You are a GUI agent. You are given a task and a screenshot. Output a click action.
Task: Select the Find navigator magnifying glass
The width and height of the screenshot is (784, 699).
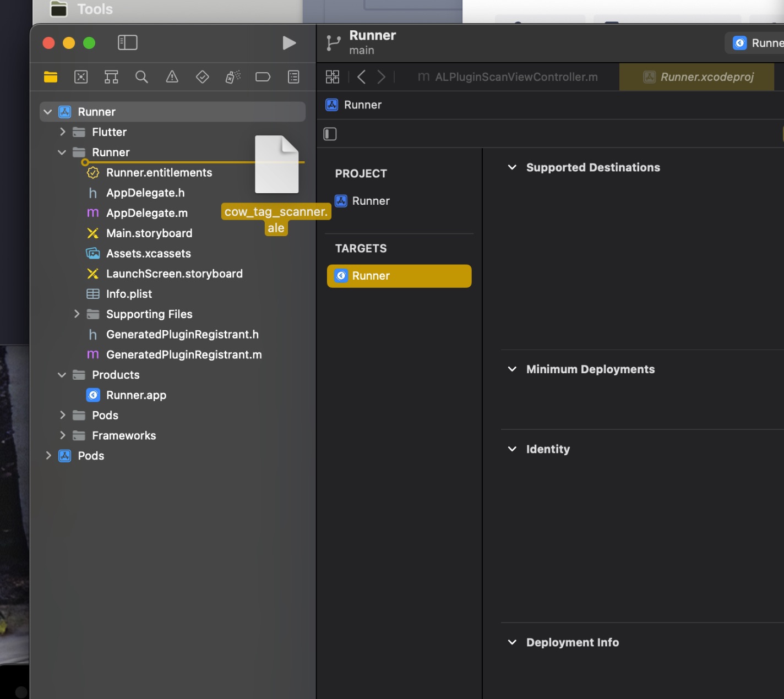(141, 77)
